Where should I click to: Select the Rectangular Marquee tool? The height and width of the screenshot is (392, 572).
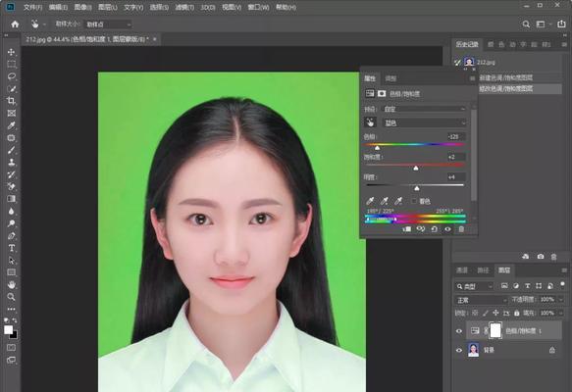point(12,64)
